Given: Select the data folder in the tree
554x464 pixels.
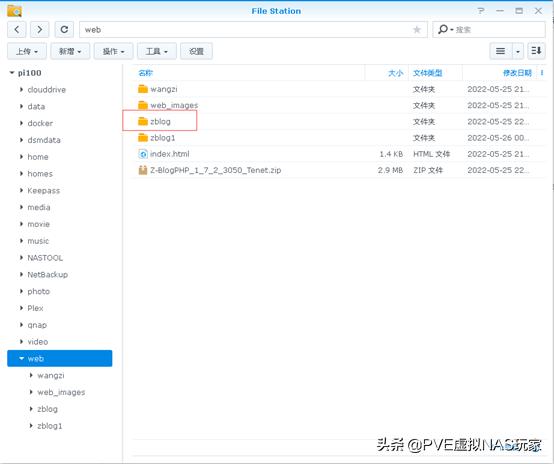Looking at the screenshot, I should pos(36,107).
